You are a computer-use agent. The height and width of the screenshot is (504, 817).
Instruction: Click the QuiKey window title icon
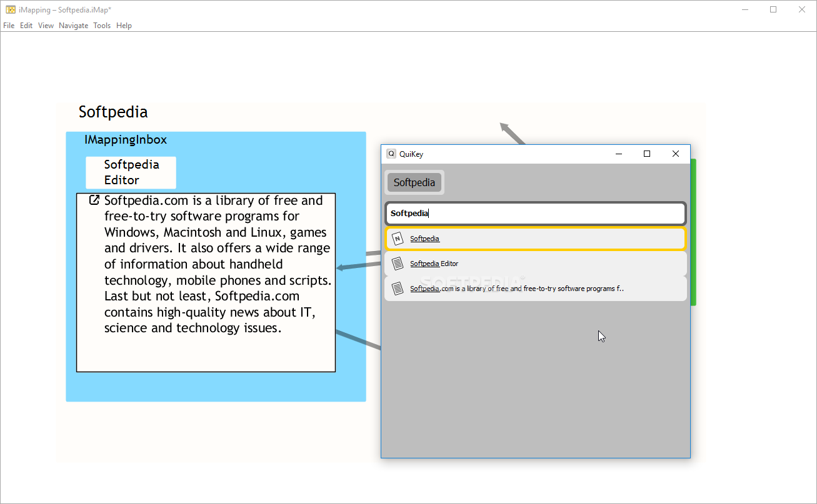pos(391,154)
